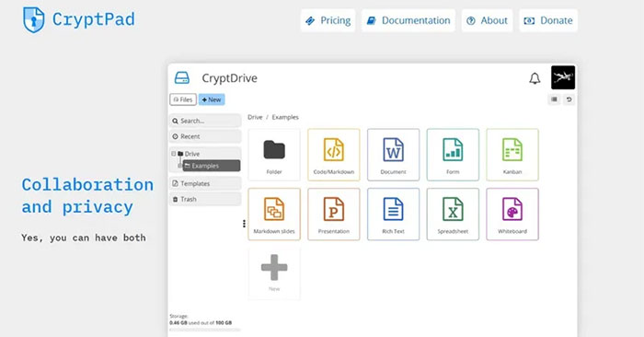The height and width of the screenshot is (337, 644).
Task: Create a Rich Text pad
Action: coord(393,215)
